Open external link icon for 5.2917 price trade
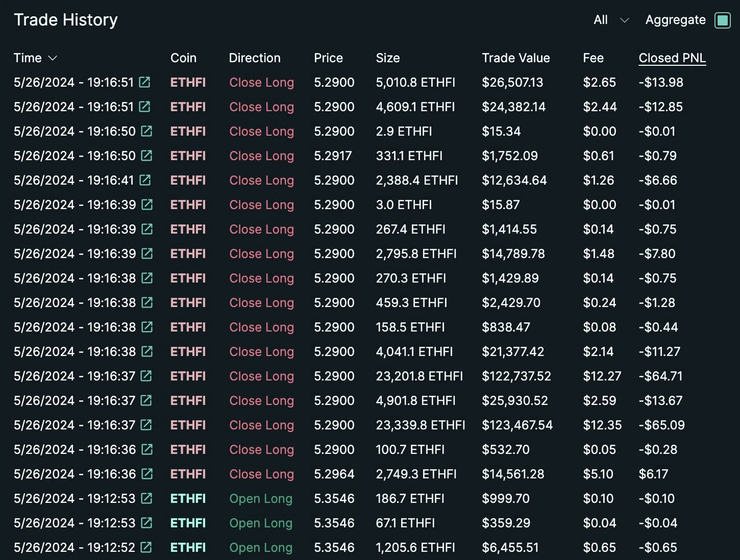The width and height of the screenshot is (740, 560). (x=146, y=156)
